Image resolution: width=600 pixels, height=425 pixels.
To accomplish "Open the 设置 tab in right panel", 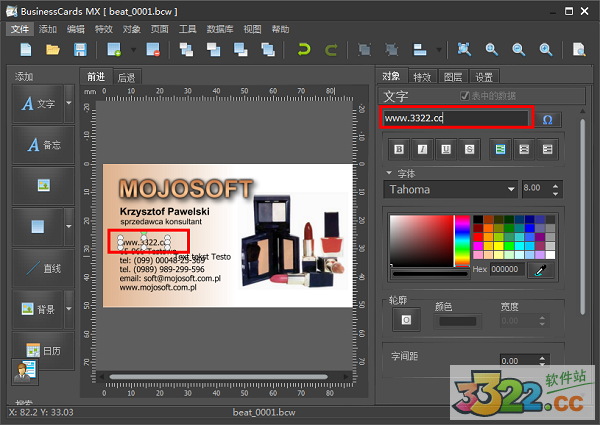I will [484, 78].
